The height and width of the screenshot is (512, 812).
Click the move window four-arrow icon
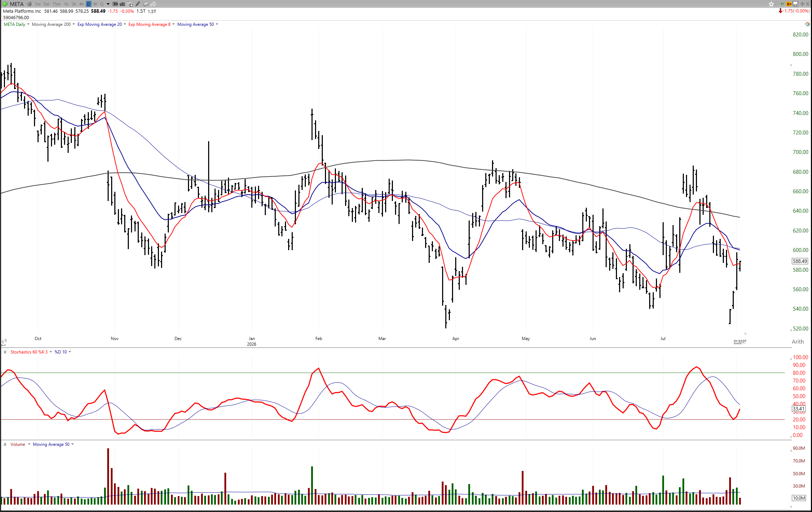point(802,4)
